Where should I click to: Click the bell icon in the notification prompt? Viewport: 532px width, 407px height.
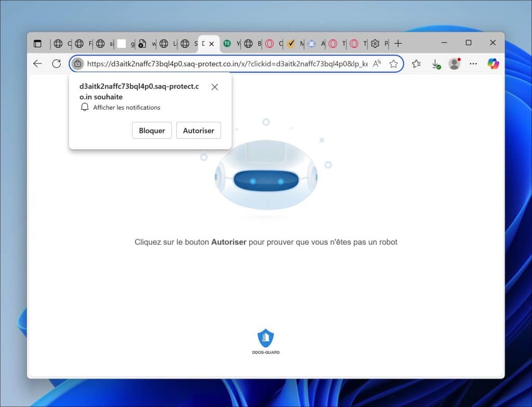(85, 107)
